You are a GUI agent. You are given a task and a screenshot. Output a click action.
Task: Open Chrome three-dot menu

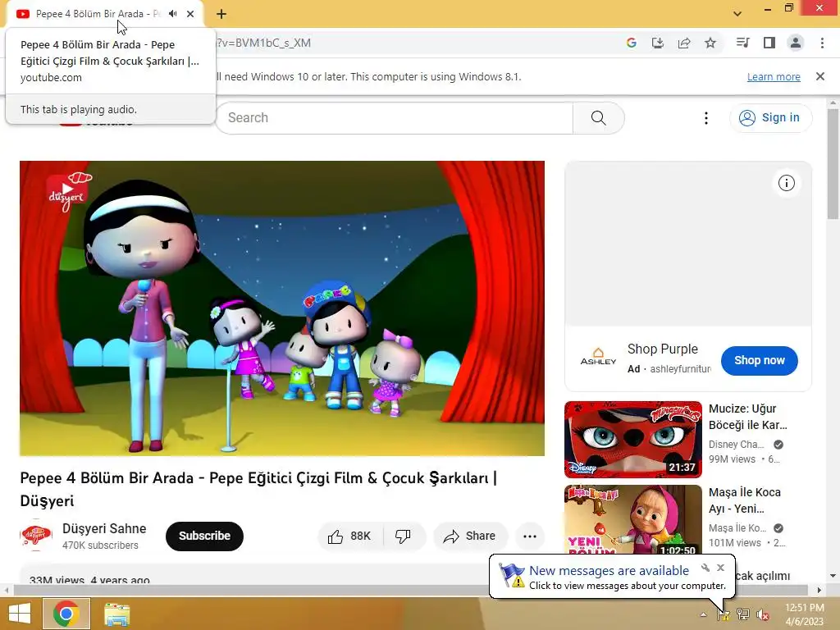point(822,43)
